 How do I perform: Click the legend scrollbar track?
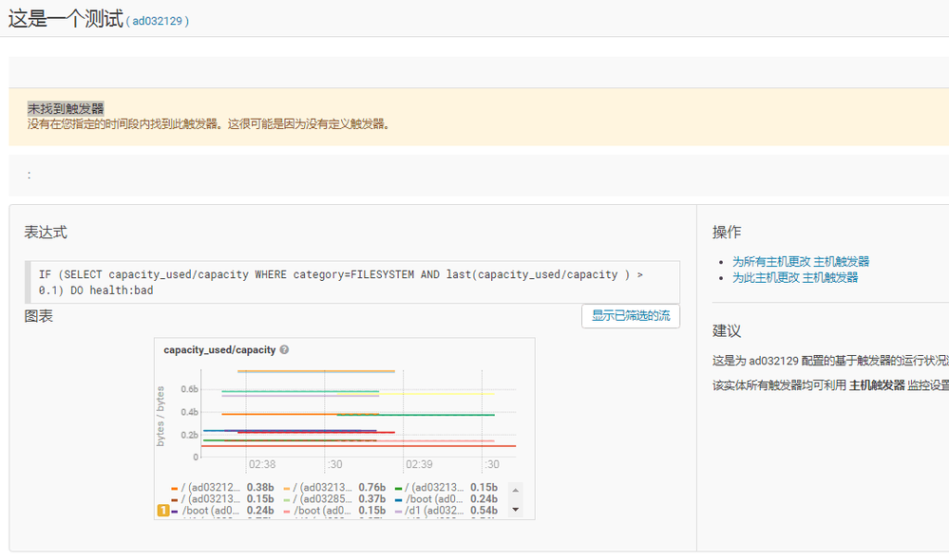[514, 501]
